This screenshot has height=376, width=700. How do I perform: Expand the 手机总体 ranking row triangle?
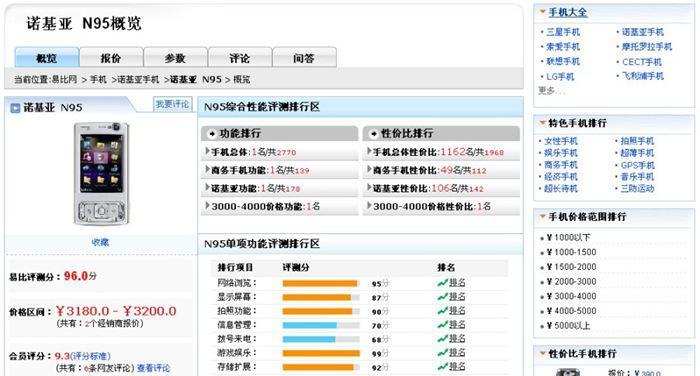(207, 151)
